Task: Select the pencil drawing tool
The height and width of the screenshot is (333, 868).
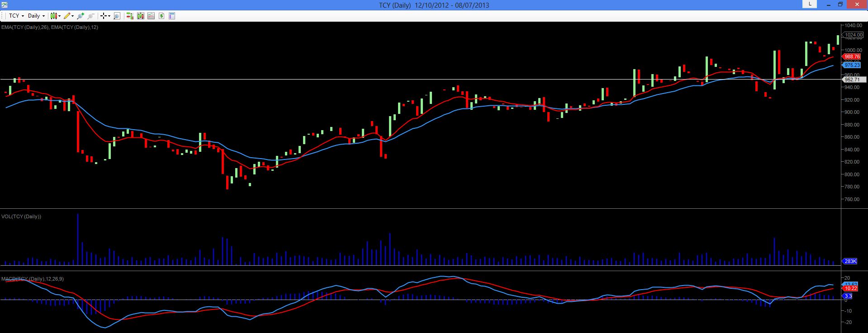Action: pos(67,16)
